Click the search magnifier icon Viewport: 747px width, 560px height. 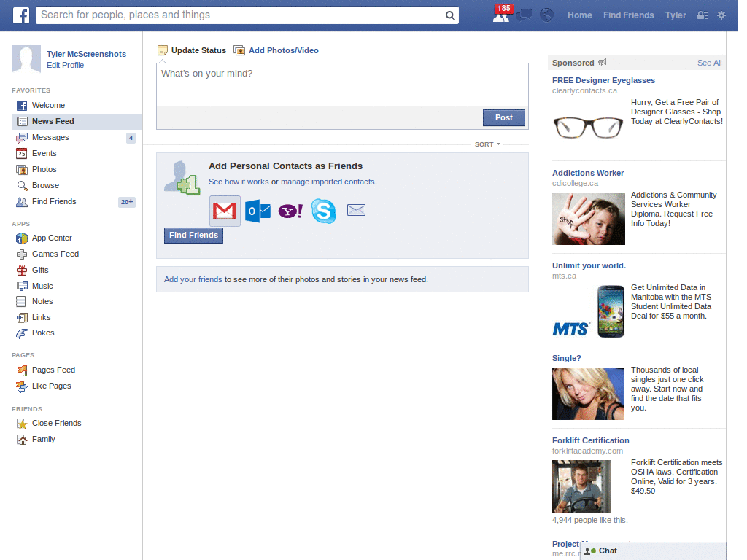click(x=449, y=15)
